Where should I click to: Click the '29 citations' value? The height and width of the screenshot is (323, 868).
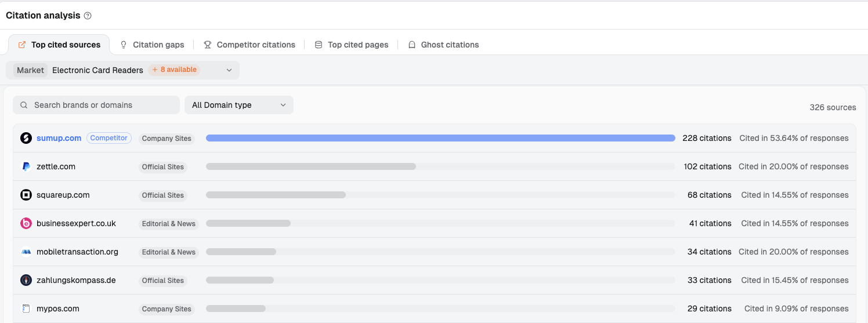click(x=710, y=309)
